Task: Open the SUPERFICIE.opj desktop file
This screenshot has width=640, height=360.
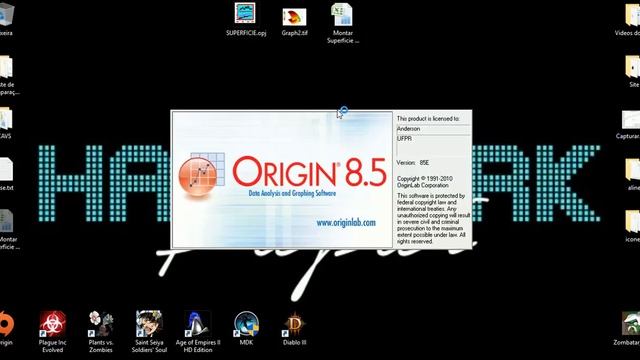Action: point(245,19)
